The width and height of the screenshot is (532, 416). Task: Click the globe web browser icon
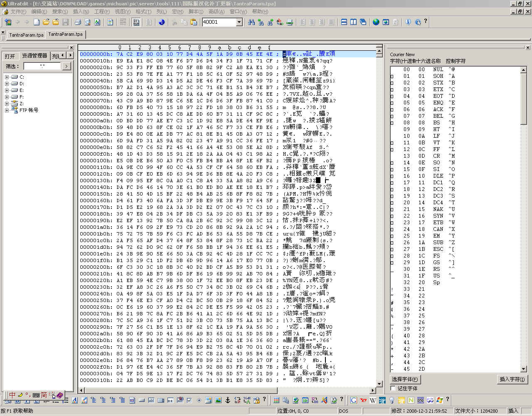click(x=376, y=22)
